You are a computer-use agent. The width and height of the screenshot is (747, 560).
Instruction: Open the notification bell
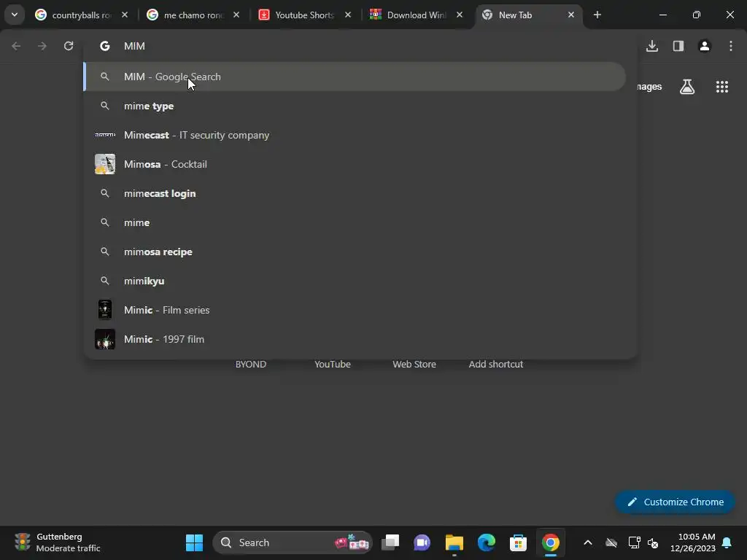pos(727,542)
